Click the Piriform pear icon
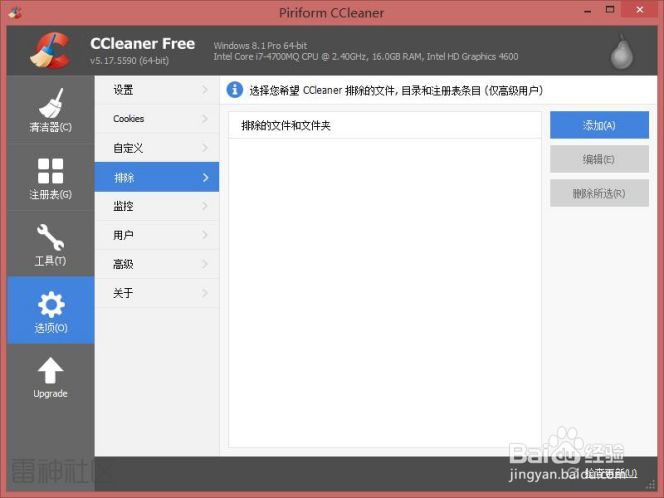The height and width of the screenshot is (498, 664). pyautogui.click(x=621, y=52)
